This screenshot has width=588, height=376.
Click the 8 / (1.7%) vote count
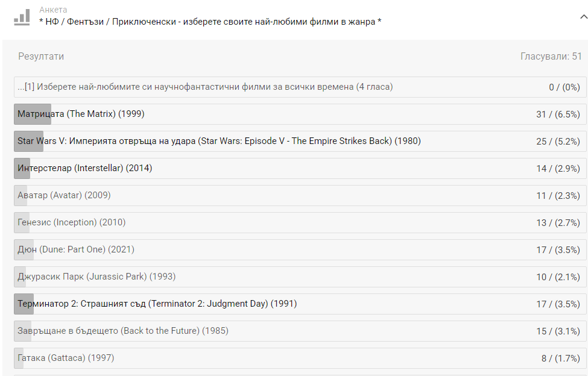560,359
